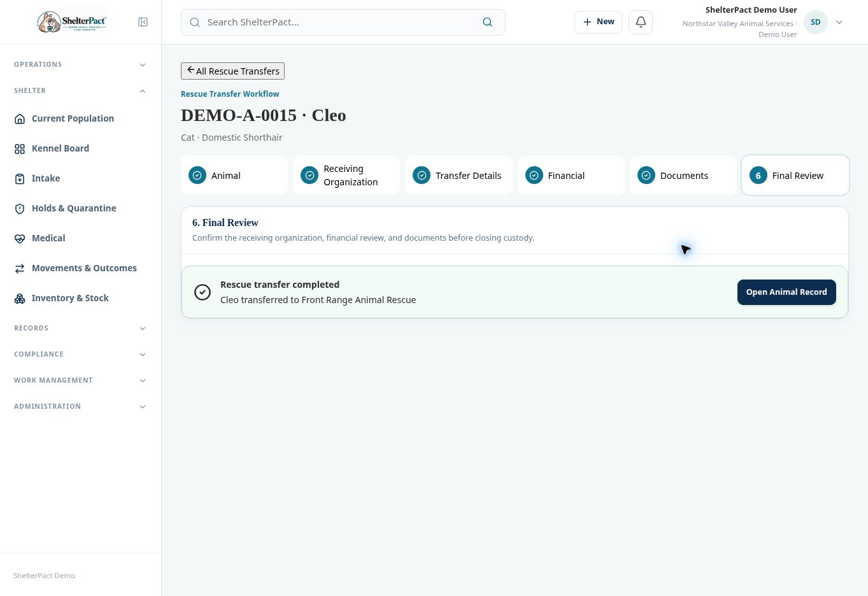Viewport: 868px width, 596px height.
Task: Click the ShelterPact Demo footer text
Action: pos(45,576)
